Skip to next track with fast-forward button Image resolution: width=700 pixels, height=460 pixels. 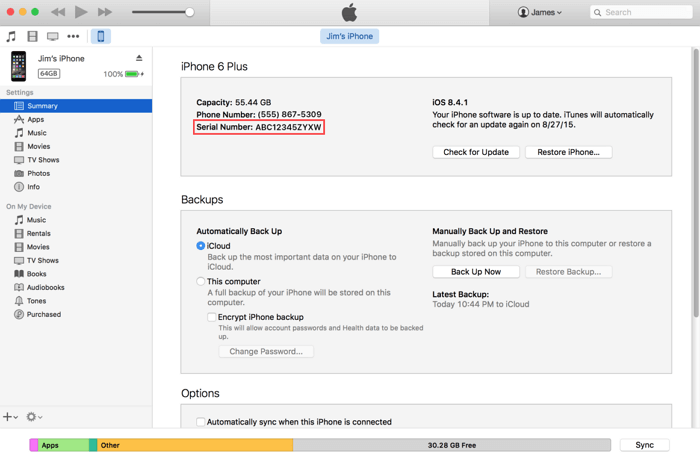(105, 12)
